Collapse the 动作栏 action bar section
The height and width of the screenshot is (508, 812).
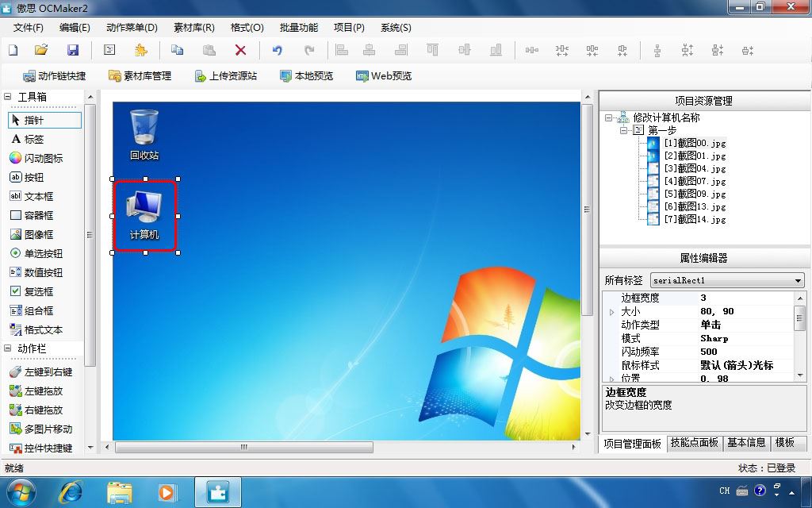8,348
